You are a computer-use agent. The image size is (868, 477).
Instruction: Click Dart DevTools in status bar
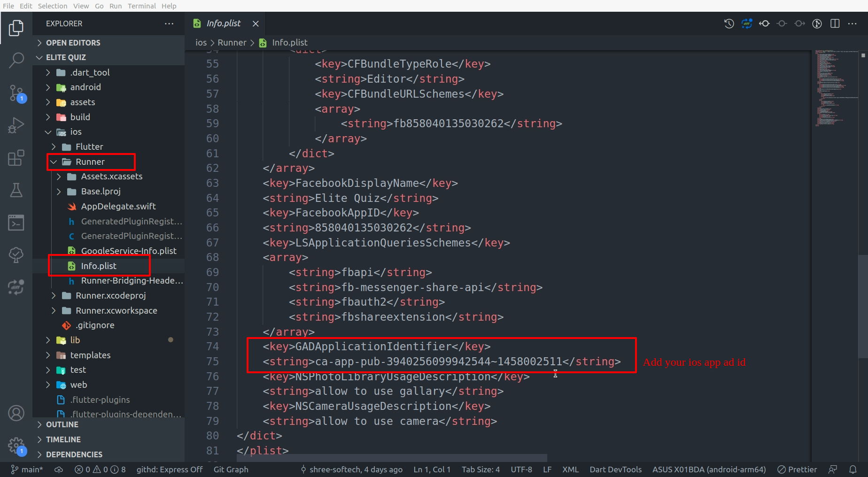click(615, 469)
